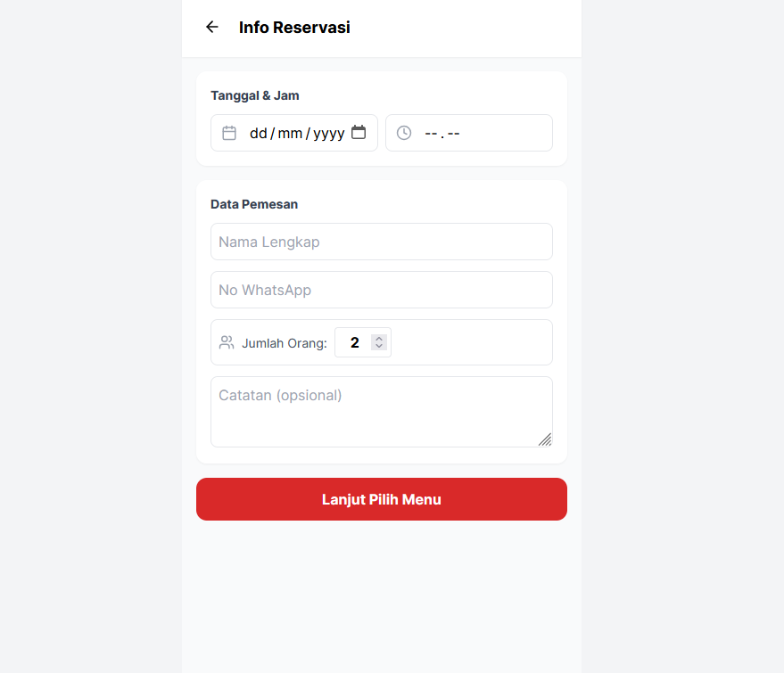Select the dd day segment
The width and height of the screenshot is (784, 673).
click(x=259, y=133)
